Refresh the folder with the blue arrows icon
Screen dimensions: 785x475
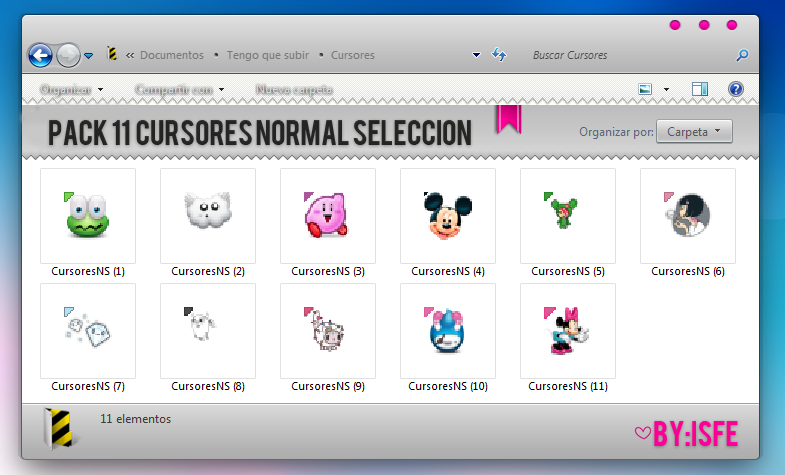coord(499,54)
